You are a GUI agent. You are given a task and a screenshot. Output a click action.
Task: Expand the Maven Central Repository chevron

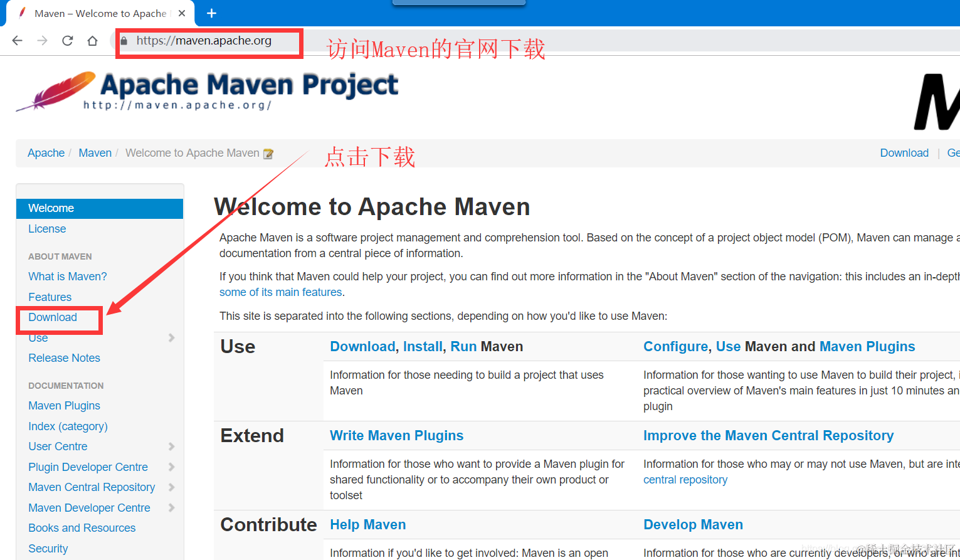tap(172, 487)
